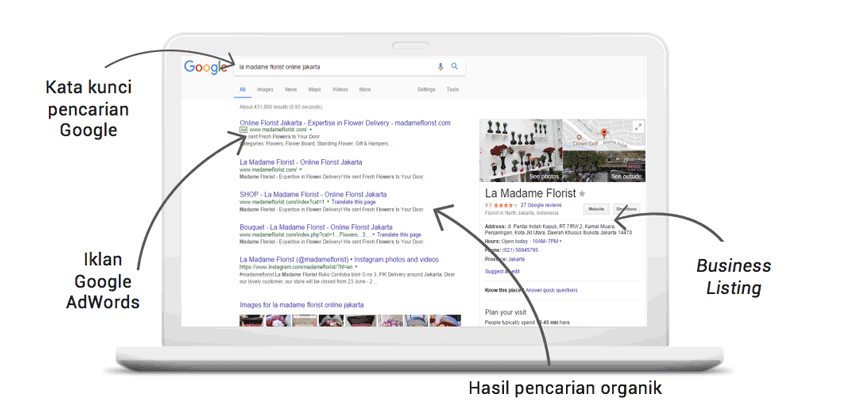Click the red map location pin
850x419 pixels.
click(604, 133)
